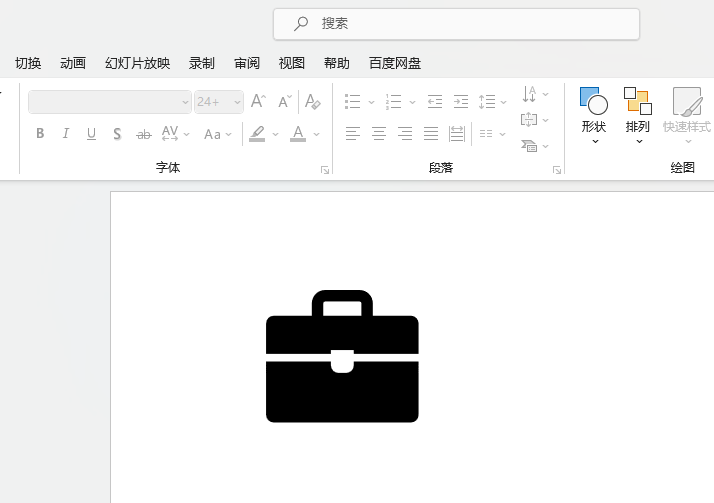Open the 字体 dialog launcher
The height and width of the screenshot is (503, 714).
tap(325, 170)
